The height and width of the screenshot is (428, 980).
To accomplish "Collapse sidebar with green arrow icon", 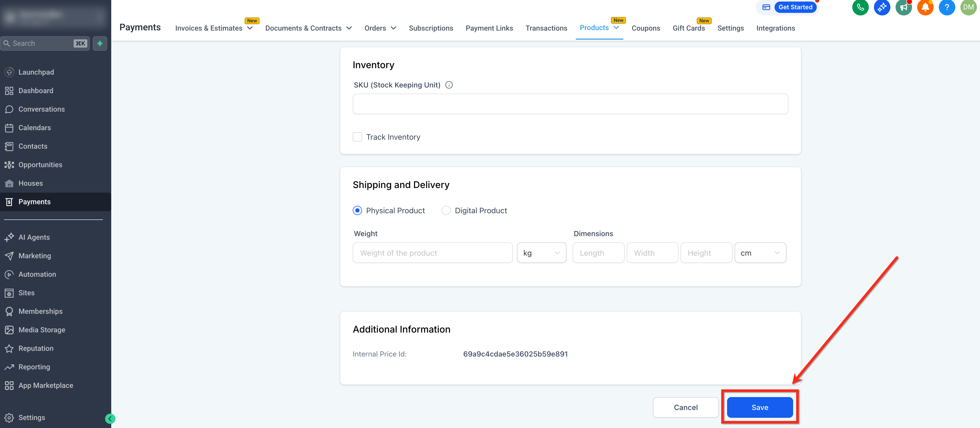I will coord(110,418).
